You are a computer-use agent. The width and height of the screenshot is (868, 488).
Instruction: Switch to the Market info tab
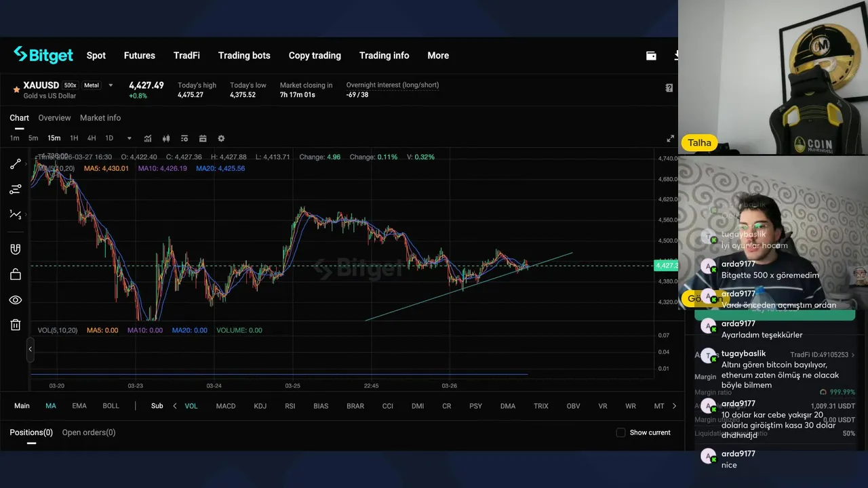point(100,118)
